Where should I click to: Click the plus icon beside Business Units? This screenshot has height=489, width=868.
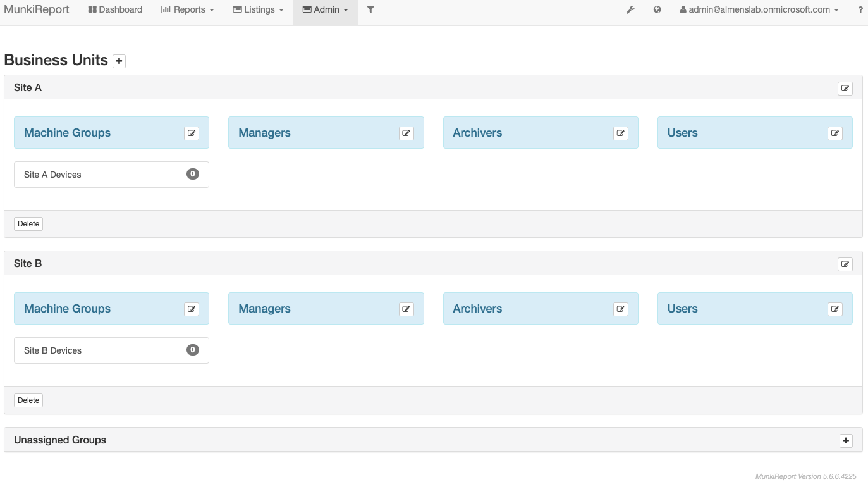tap(119, 61)
